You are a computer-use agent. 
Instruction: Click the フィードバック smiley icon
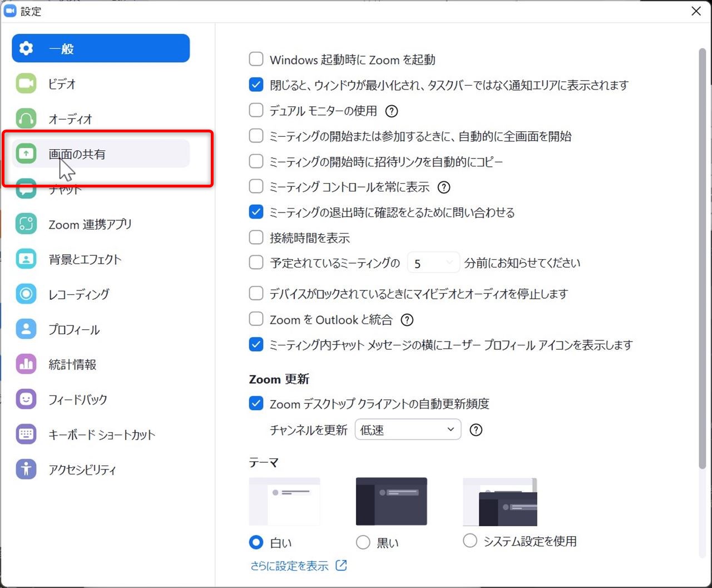tap(26, 399)
